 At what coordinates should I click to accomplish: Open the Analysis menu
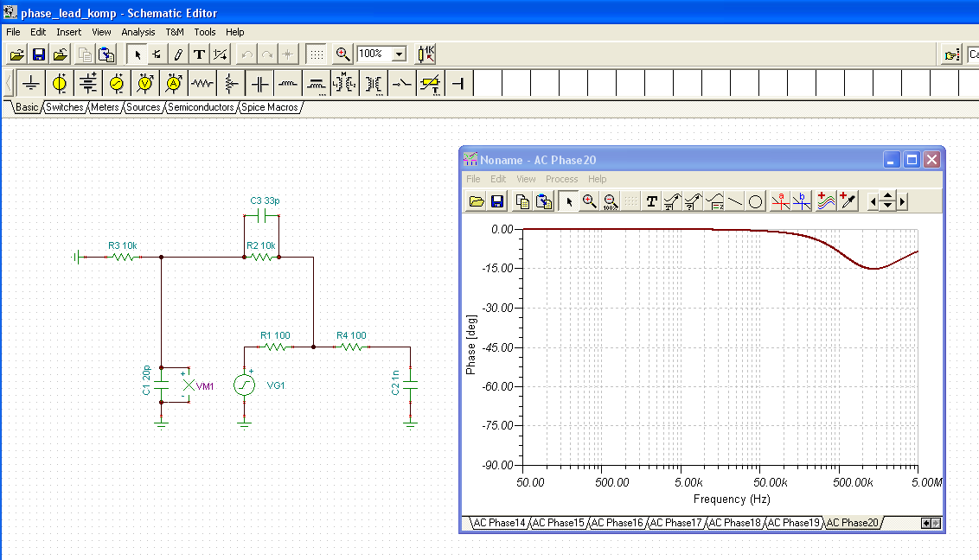138,32
